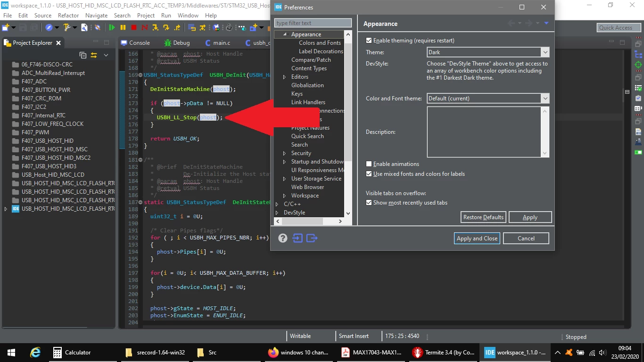This screenshot has height=362, width=644.
Task: Click the Build hammer icon in toolbar
Action: point(67,28)
